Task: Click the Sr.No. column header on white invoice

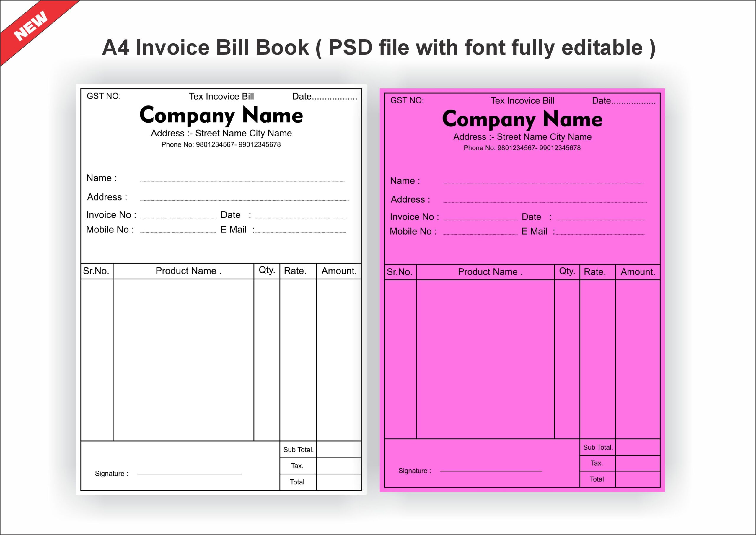Action: (x=97, y=271)
